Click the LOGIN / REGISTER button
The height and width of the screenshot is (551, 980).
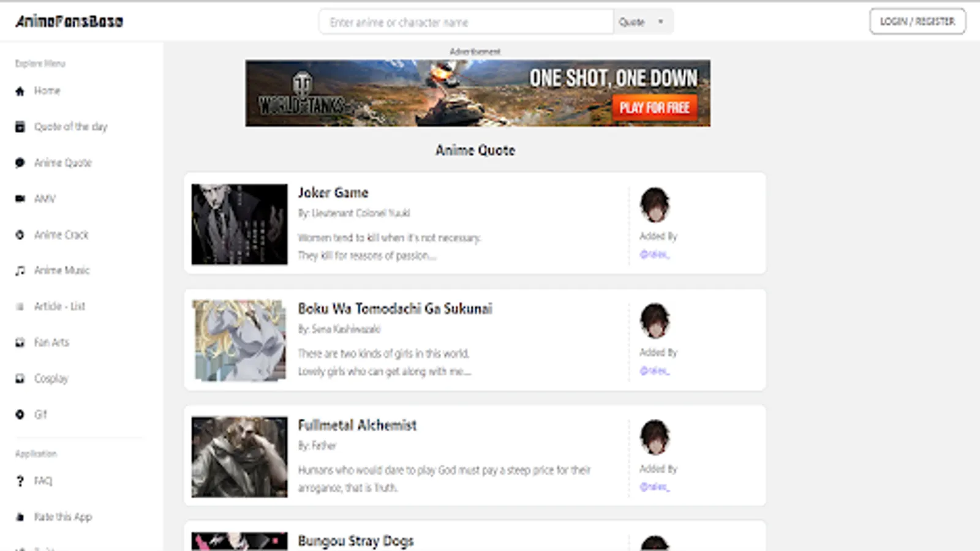pyautogui.click(x=918, y=21)
